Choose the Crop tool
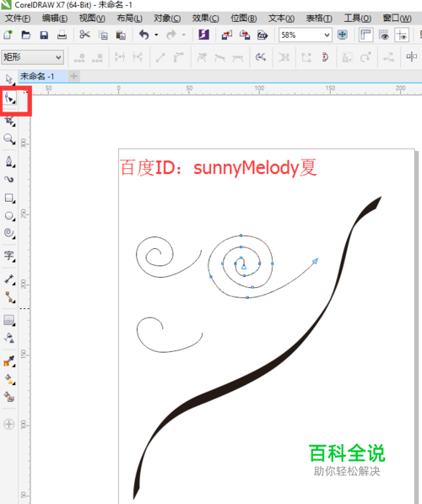 [9, 121]
